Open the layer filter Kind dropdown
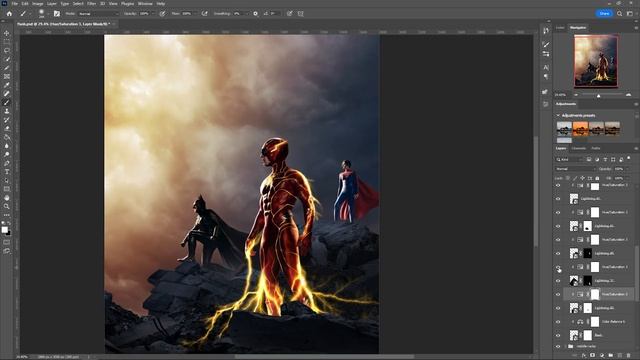This screenshot has height=360, width=640. [570, 159]
